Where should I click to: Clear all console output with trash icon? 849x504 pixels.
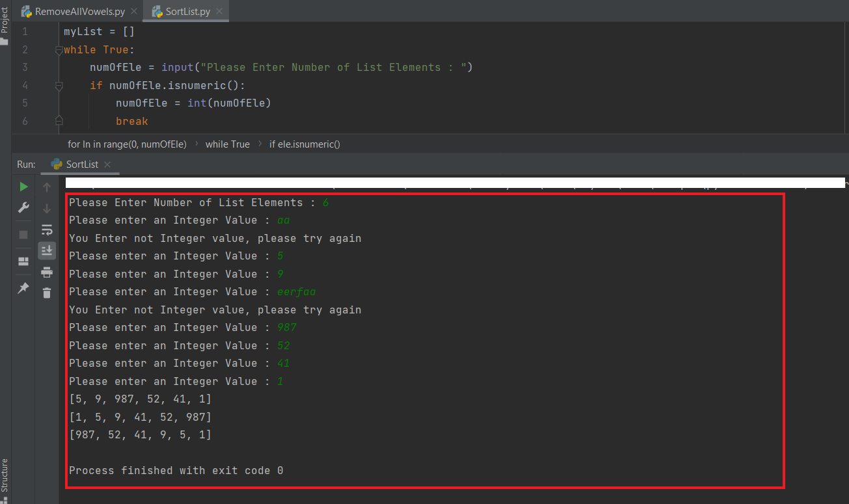[x=46, y=293]
